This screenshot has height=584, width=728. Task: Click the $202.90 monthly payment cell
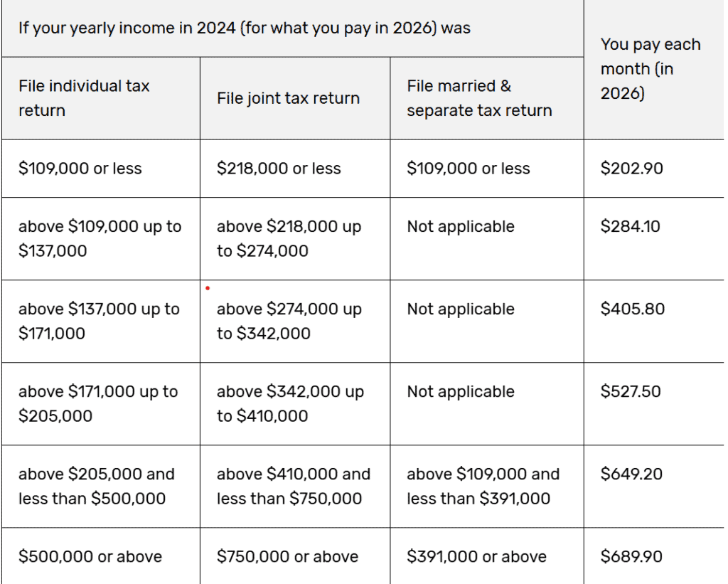tap(630, 169)
